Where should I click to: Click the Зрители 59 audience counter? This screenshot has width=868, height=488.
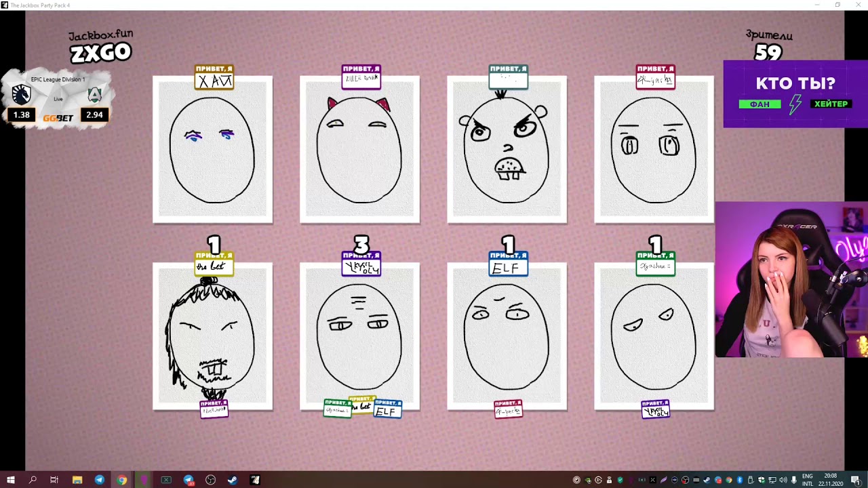pos(768,45)
